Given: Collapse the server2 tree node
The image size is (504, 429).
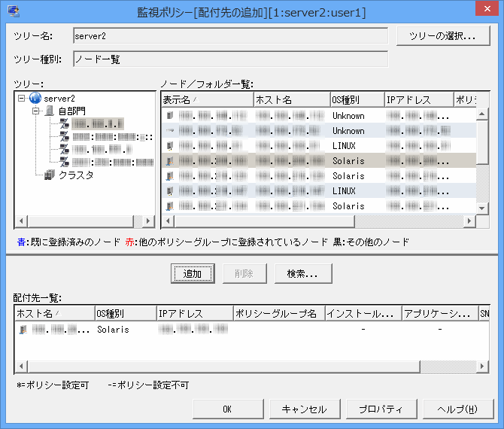Looking at the screenshot, I should [22, 99].
